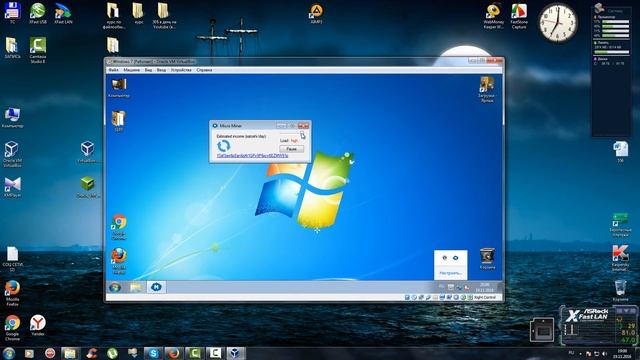Select the FastStone Capture desktop icon
Viewport: 640px width, 360px height.
pyautogui.click(x=519, y=16)
